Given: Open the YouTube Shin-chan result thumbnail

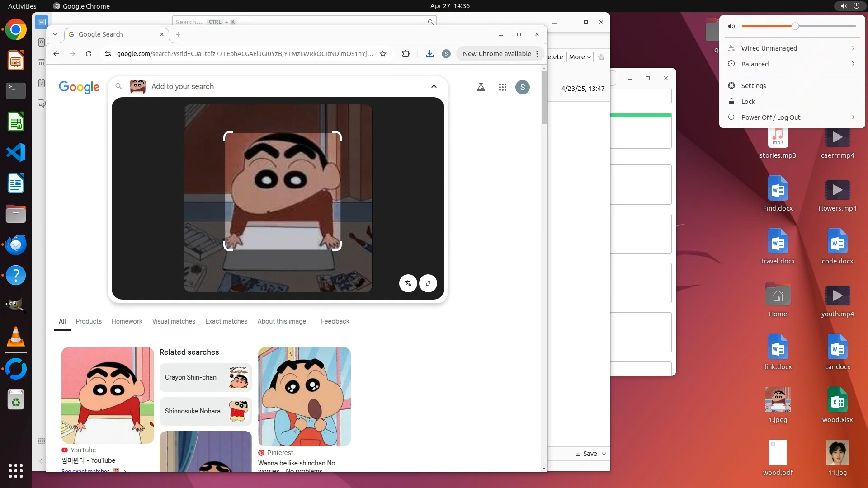Looking at the screenshot, I should click(108, 395).
